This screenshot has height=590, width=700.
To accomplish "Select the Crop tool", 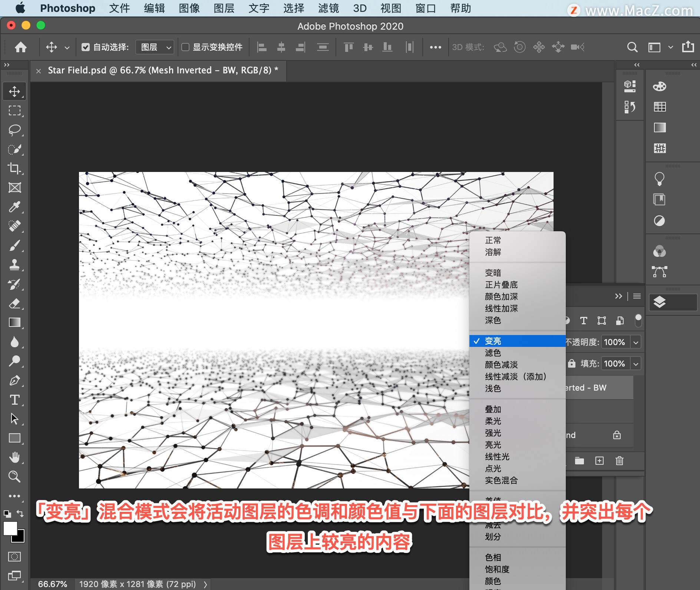I will click(x=14, y=168).
